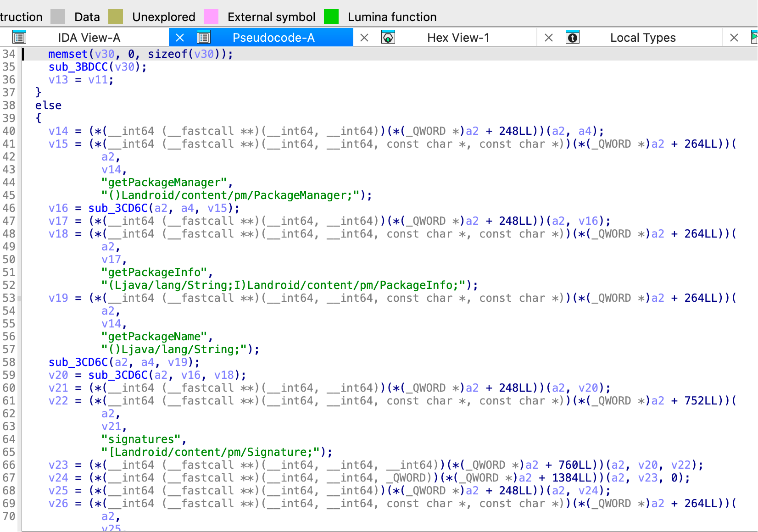This screenshot has width=758, height=532.
Task: Click the Pseudocode-A tab icon
Action: coord(204,37)
